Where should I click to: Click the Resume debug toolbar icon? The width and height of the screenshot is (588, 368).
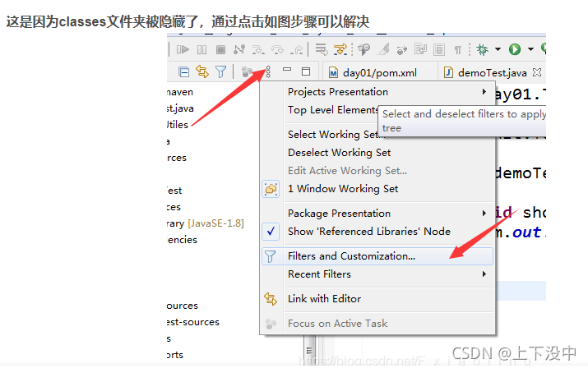[x=183, y=49]
